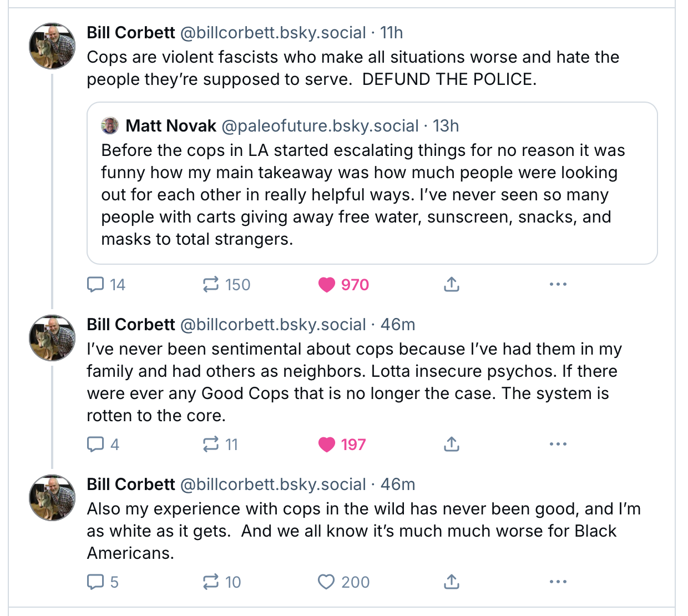Repost the post with 150 reposts
Viewport: 688px width, 616px height.
[x=226, y=285]
